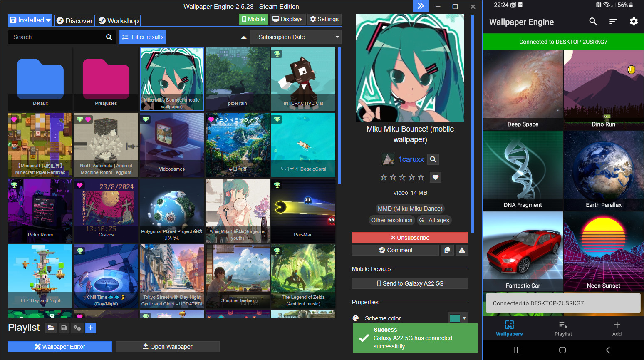
Task: Click the search magnifier icon in the library
Action: pos(109,37)
